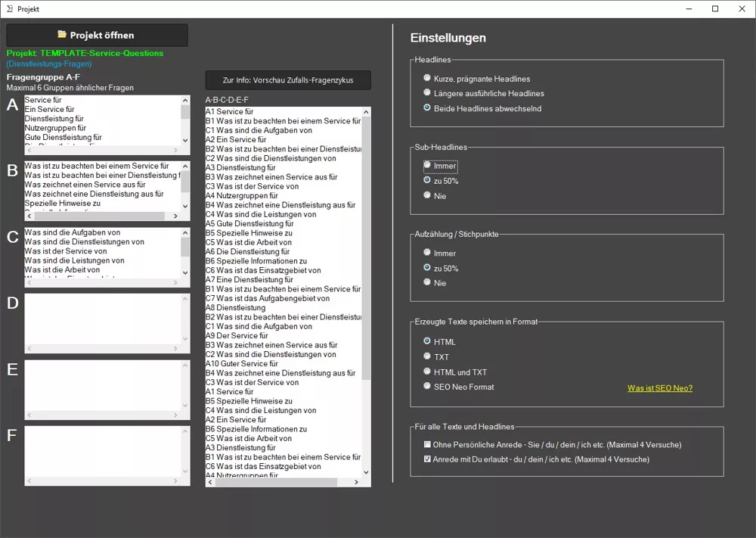
Task: Click group A scrollbar down arrow
Action: (185, 141)
